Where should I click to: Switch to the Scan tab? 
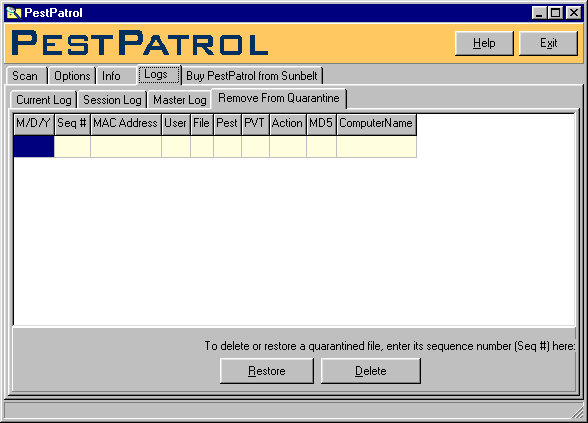pos(26,76)
